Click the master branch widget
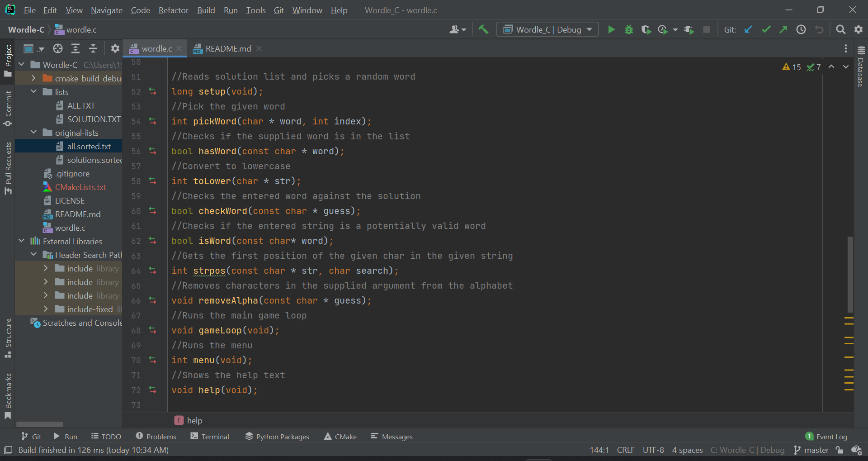This screenshot has width=868, height=461. point(815,450)
